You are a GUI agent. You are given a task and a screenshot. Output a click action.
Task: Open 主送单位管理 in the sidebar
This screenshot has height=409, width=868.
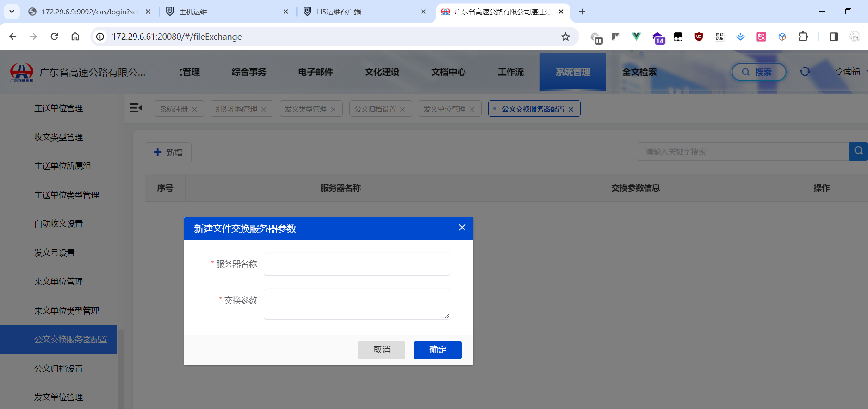[58, 108]
